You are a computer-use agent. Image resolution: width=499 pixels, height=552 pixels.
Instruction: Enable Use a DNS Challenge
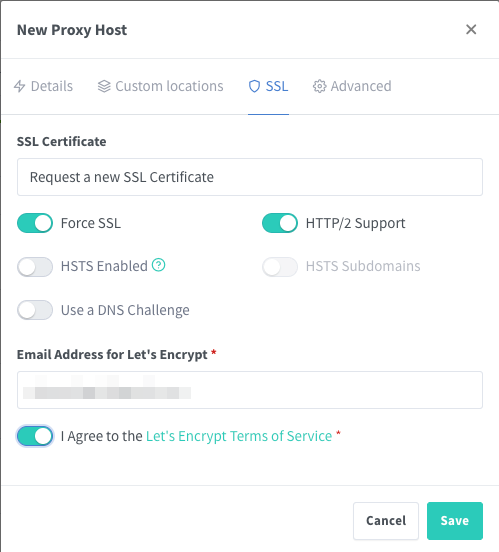pyautogui.click(x=35, y=310)
